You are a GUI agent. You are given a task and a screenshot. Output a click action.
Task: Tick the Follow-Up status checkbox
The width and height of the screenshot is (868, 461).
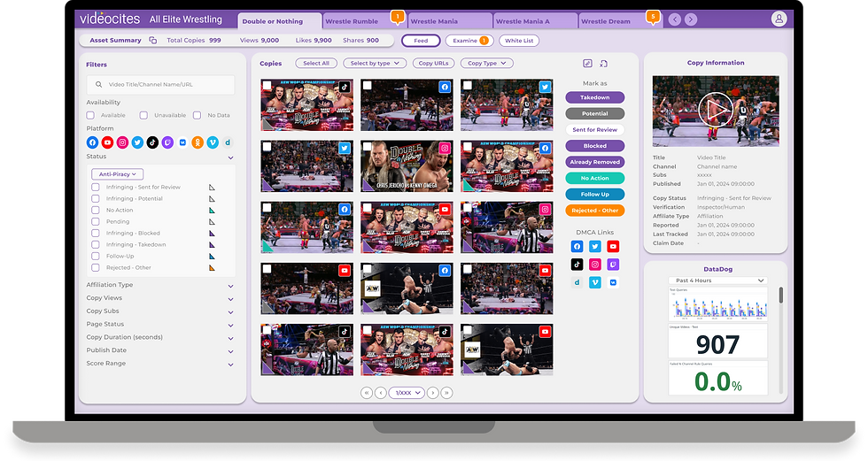pos(96,256)
